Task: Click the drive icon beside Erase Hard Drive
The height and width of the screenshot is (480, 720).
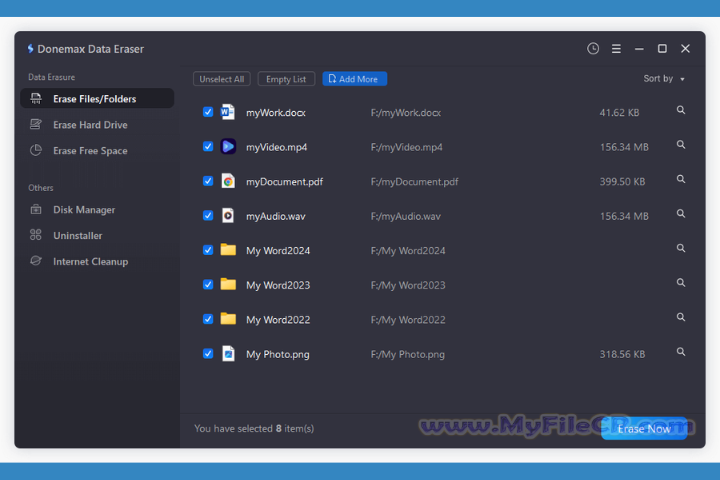Action: point(36,124)
